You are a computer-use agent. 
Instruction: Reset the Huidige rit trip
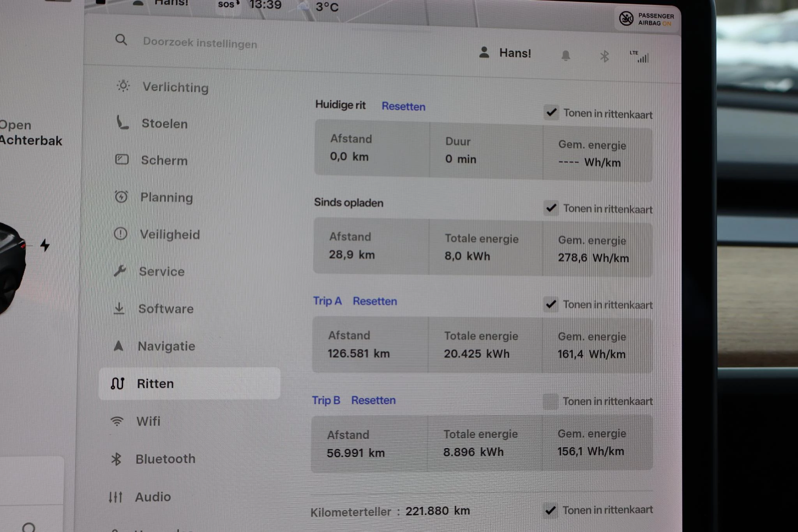[403, 106]
